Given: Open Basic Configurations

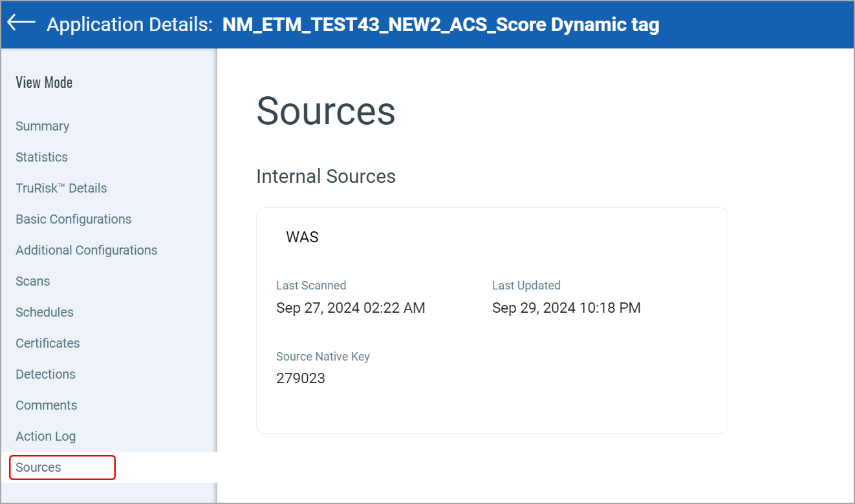Looking at the screenshot, I should coord(73,219).
